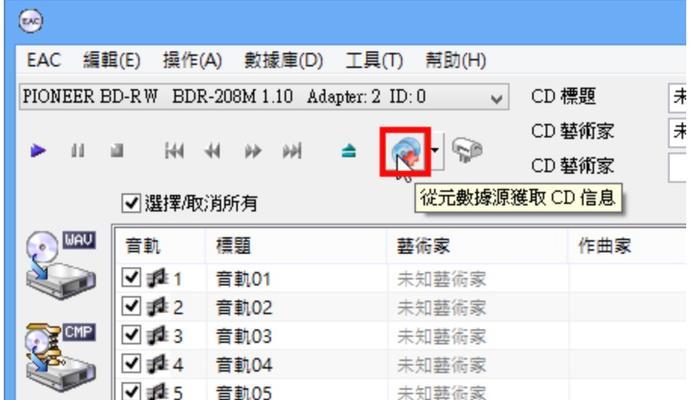
Task: Select title 音軌02
Action: [x=243, y=308]
